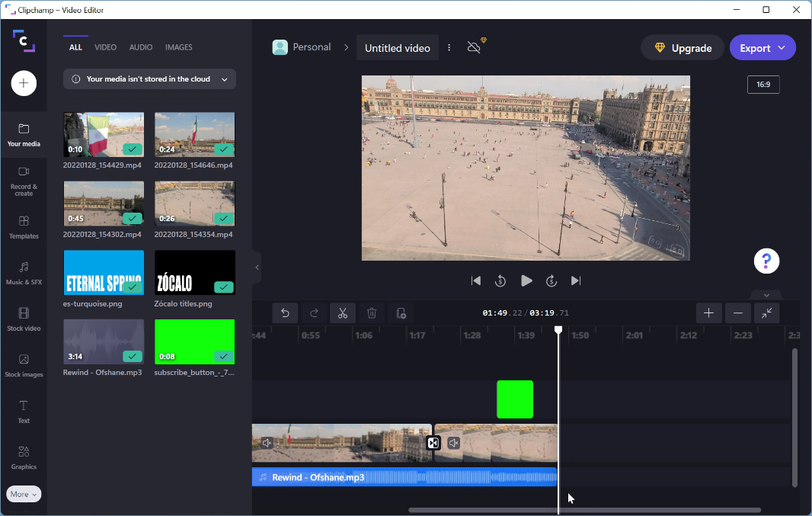The image size is (812, 516).
Task: Mute the first video clip on timeline
Action: tap(267, 443)
